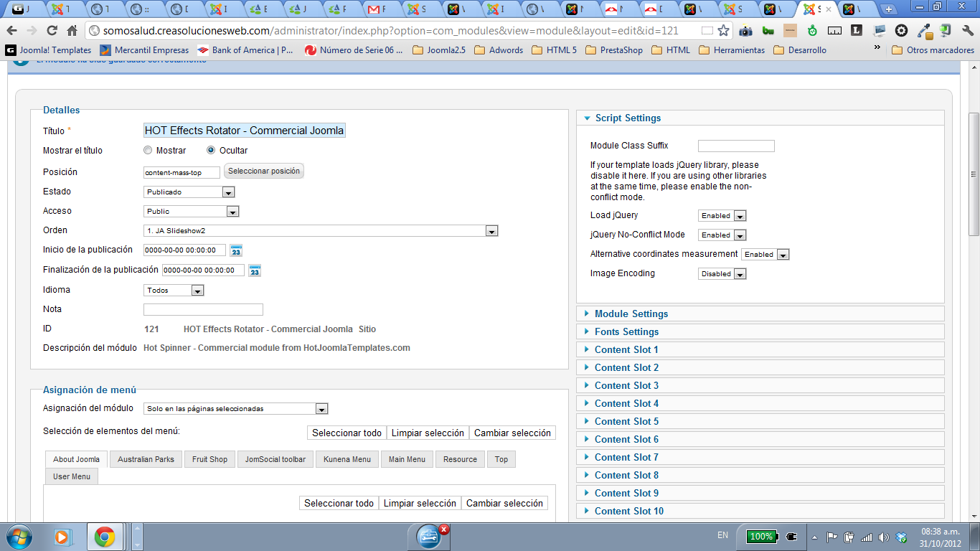The width and height of the screenshot is (980, 551).
Task: Click Cambiar selección beside Selección de elementos
Action: pyautogui.click(x=512, y=433)
